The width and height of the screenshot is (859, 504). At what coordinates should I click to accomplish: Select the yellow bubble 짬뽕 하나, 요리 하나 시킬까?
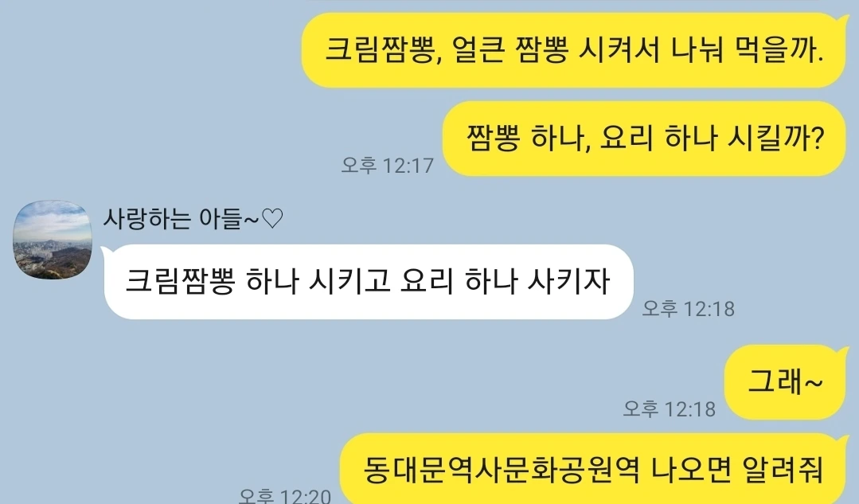(644, 138)
